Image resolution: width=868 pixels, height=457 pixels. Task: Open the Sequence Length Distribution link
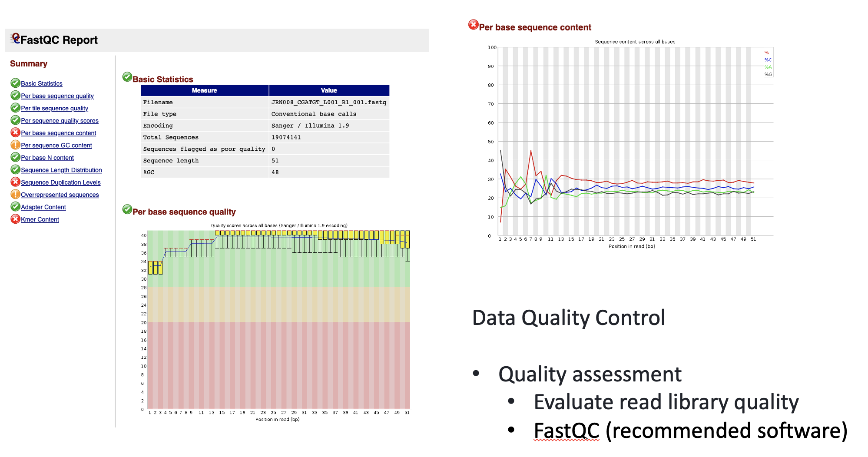coord(61,170)
